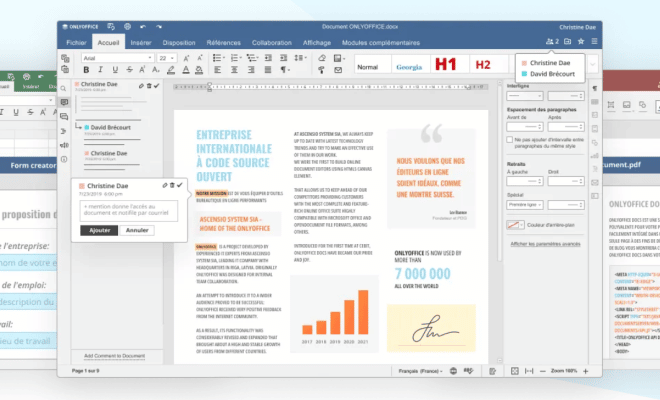This screenshot has height=400, width=660.
Task: Switch to the Collaboration tab
Action: 271,43
